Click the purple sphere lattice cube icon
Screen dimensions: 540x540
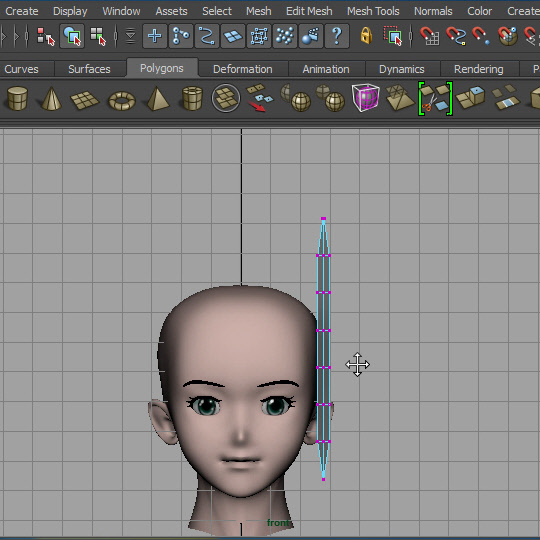pos(365,98)
